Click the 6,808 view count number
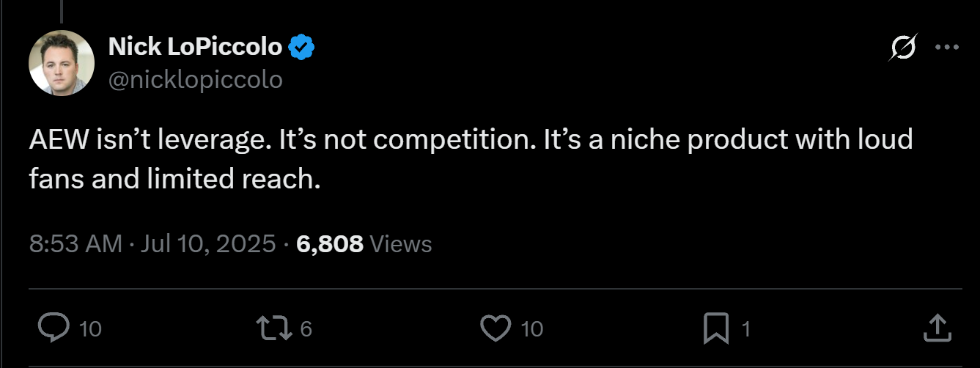The width and height of the screenshot is (980, 368). tap(330, 243)
